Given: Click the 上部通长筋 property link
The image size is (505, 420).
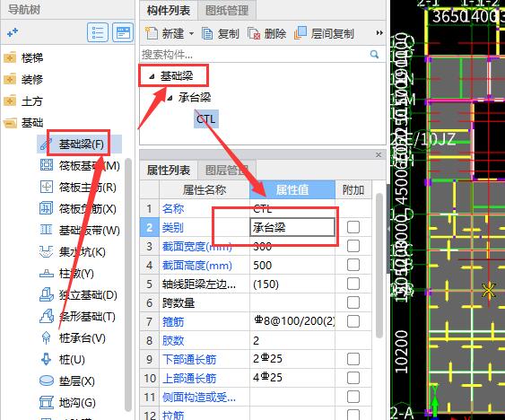Looking at the screenshot, I should point(189,378).
